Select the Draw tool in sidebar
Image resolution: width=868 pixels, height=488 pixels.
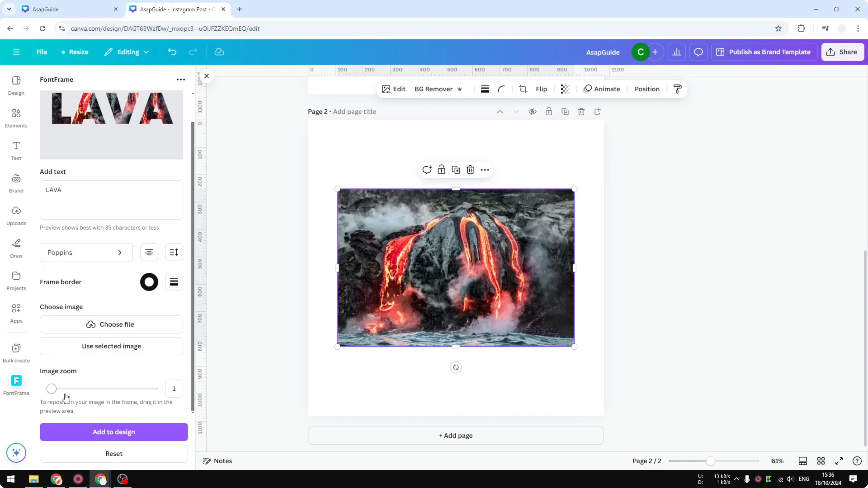[x=16, y=248]
